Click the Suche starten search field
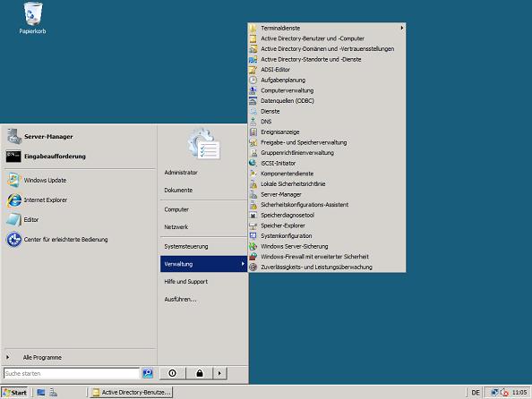This screenshot has width=532, height=399. 72,373
